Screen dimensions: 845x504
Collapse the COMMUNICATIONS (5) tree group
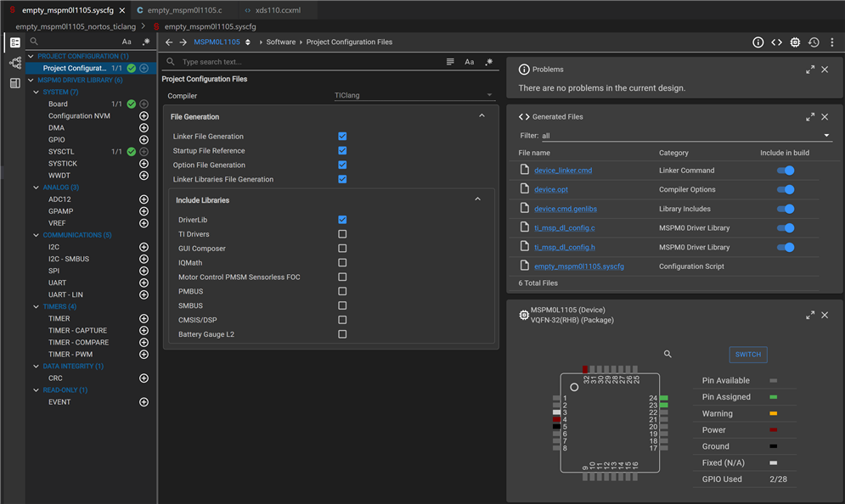click(x=37, y=235)
